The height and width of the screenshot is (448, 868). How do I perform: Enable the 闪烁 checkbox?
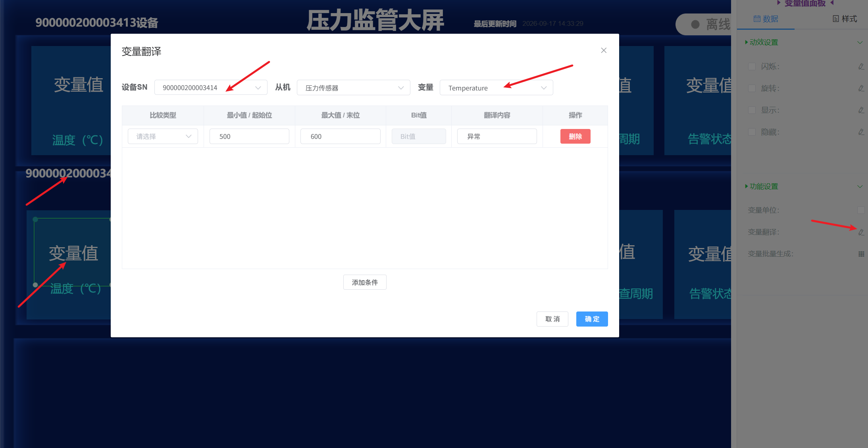point(752,66)
